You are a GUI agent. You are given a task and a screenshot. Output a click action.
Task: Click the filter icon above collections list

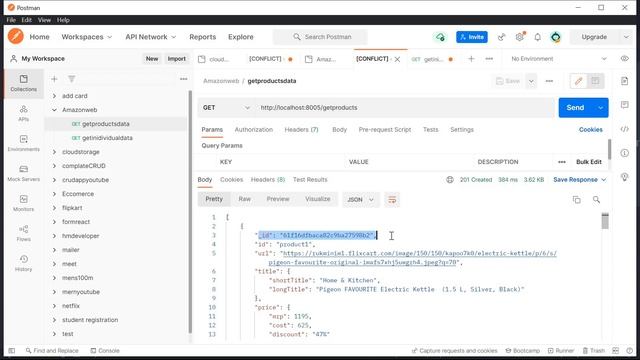(x=71, y=79)
